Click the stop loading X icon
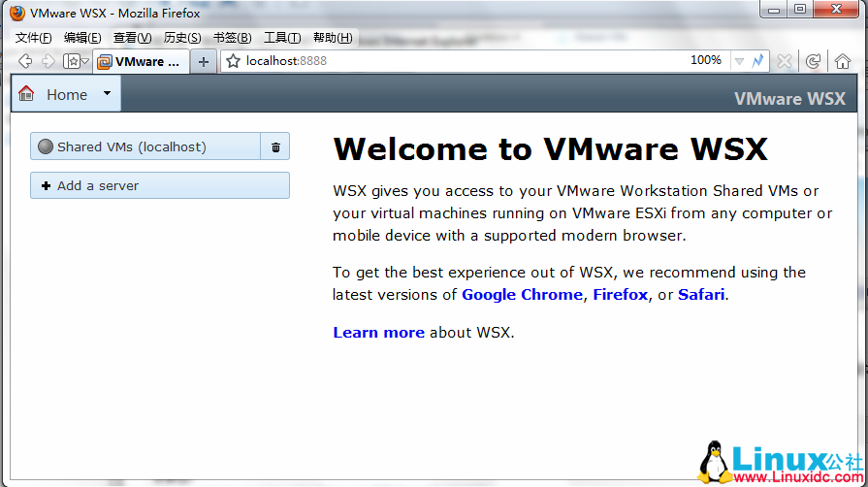The height and width of the screenshot is (487, 868). pos(785,61)
